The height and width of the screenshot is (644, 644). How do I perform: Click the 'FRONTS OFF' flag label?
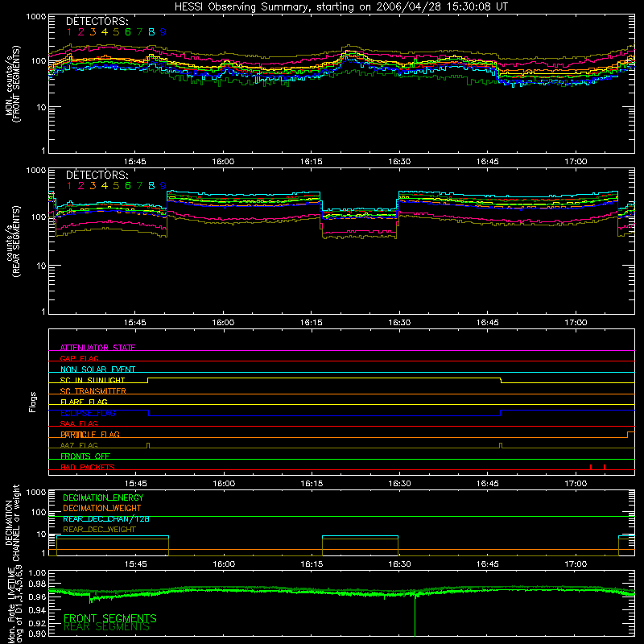click(x=85, y=456)
